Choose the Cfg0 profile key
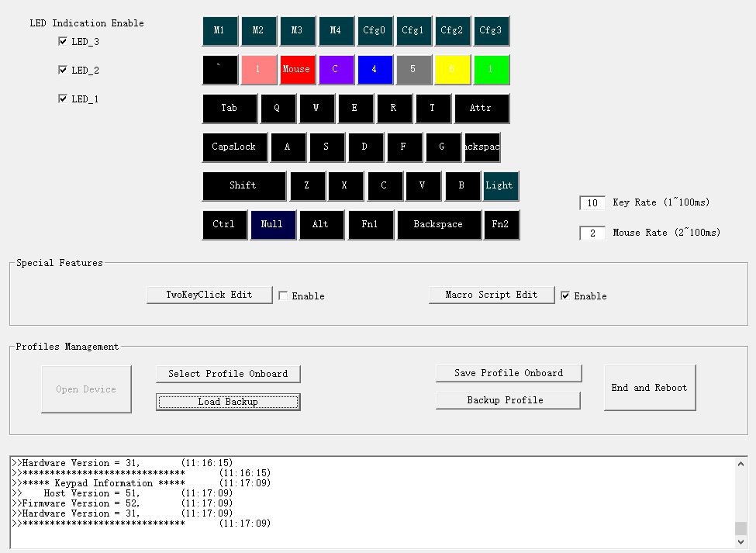The width and height of the screenshot is (756, 553). pos(375,31)
